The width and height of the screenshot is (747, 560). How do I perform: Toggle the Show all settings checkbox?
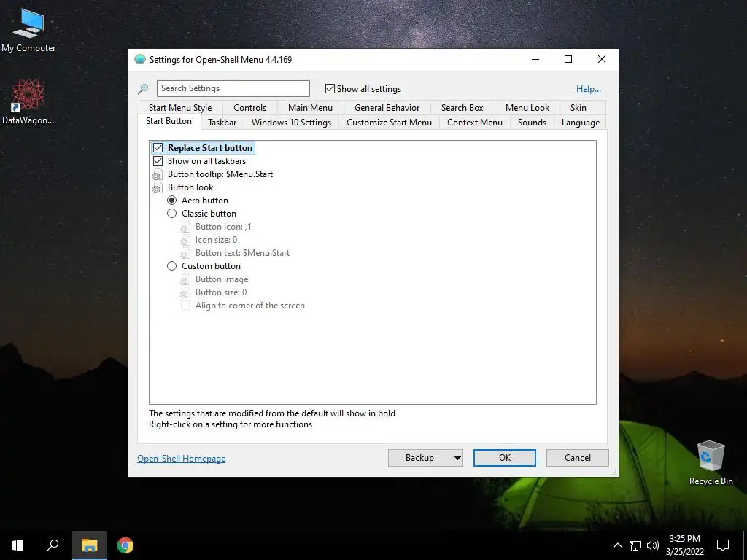[x=330, y=88]
